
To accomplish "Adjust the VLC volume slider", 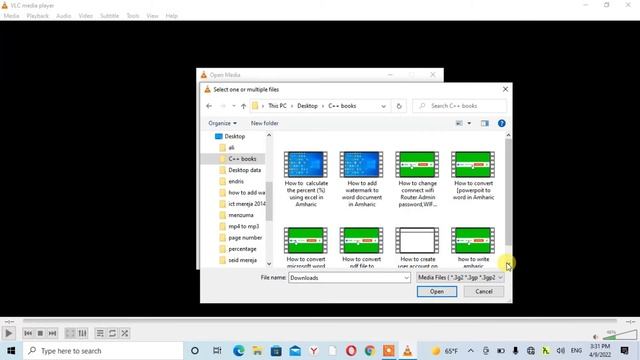I will [x=620, y=335].
